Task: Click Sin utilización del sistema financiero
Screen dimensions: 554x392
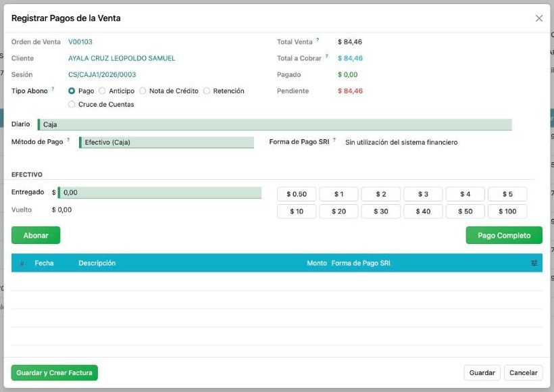Action: (401, 142)
